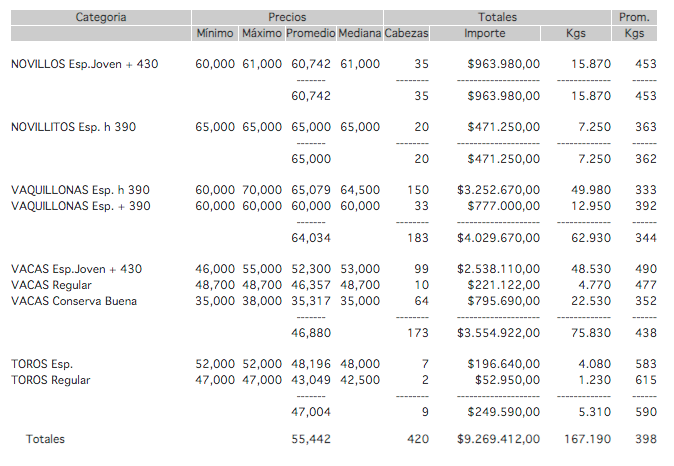Select the TOROS Regular row label

[50, 380]
